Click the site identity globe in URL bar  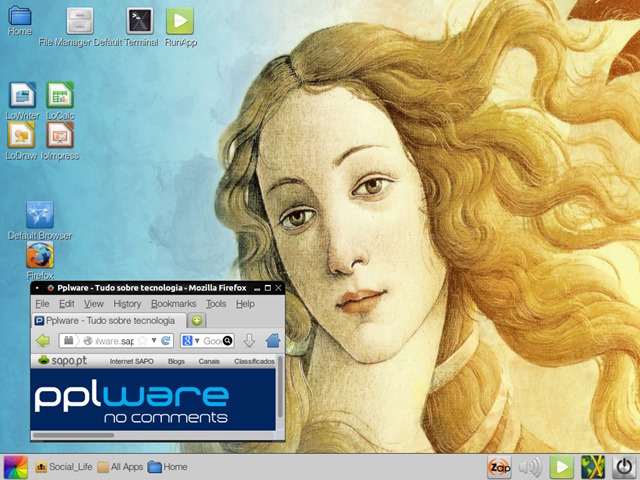pyautogui.click(x=88, y=340)
